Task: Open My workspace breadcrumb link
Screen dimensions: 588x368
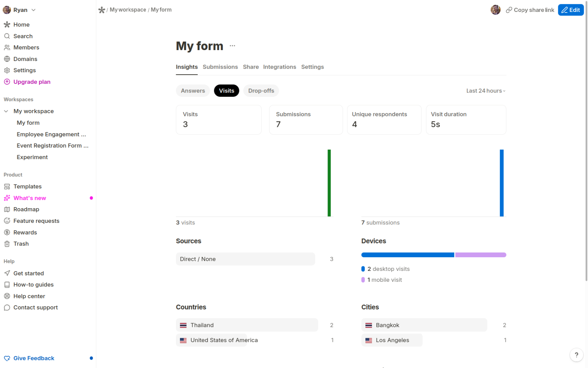Action: coord(128,10)
